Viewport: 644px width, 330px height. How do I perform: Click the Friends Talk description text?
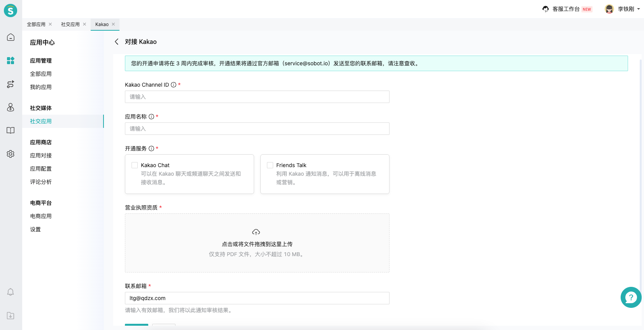[326, 178]
